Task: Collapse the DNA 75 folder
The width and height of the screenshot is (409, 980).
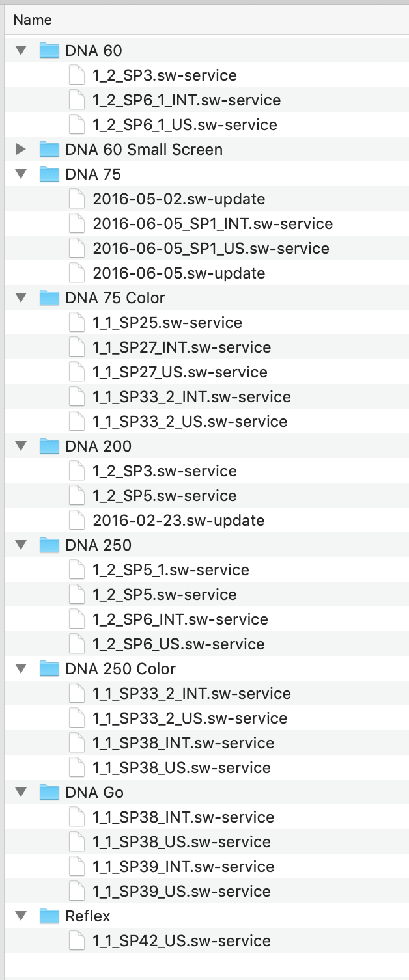Action: coord(21,174)
